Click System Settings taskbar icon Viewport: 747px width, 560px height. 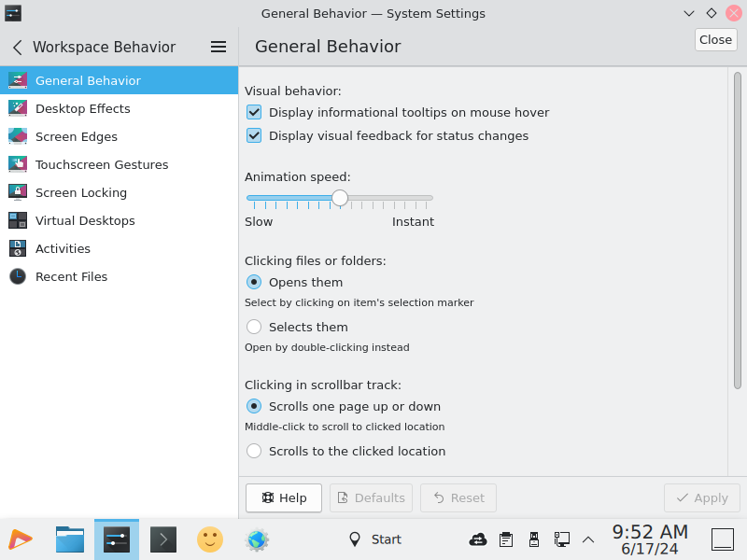pyautogui.click(x=117, y=539)
